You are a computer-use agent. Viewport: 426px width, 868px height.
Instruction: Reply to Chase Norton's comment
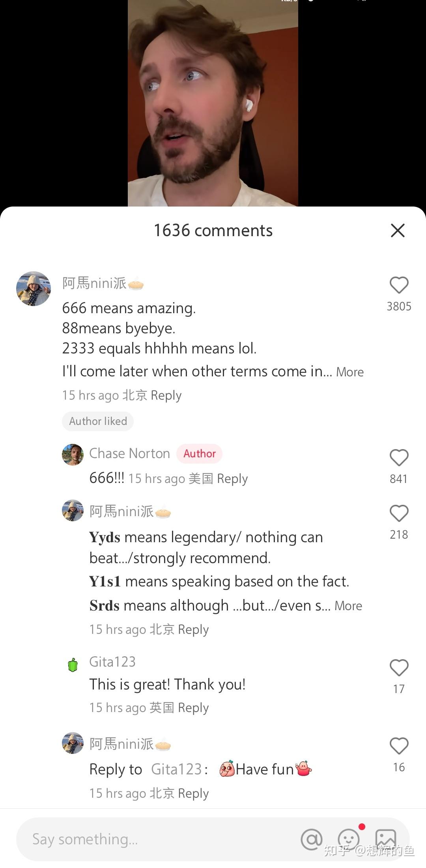232,479
